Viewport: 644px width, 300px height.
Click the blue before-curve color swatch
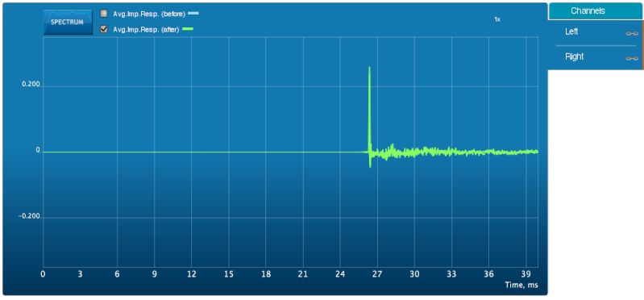point(193,14)
